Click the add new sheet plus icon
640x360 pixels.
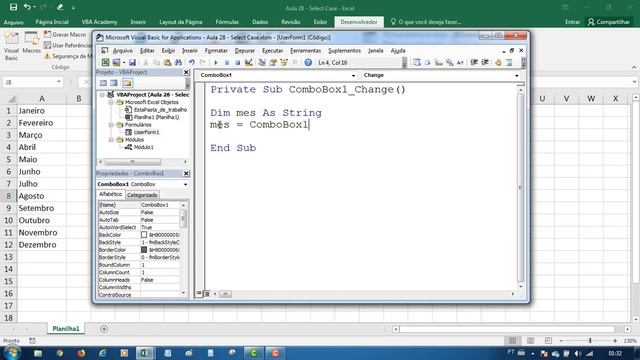click(104, 329)
